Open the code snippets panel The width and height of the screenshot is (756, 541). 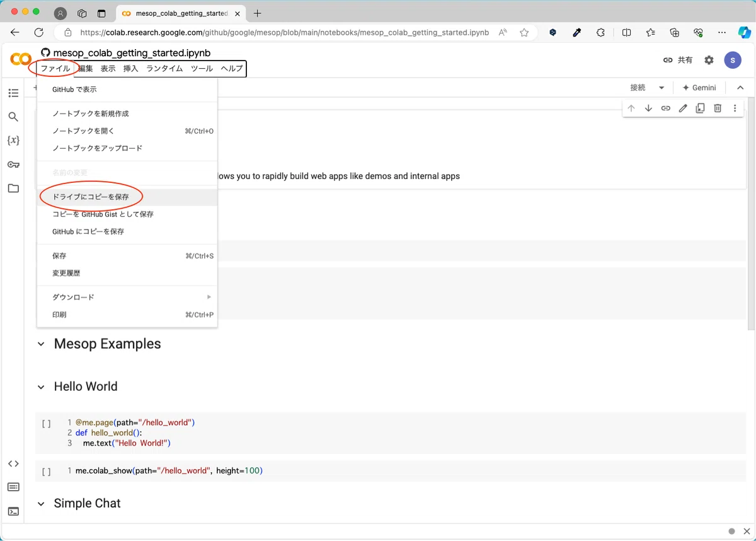tap(13, 463)
